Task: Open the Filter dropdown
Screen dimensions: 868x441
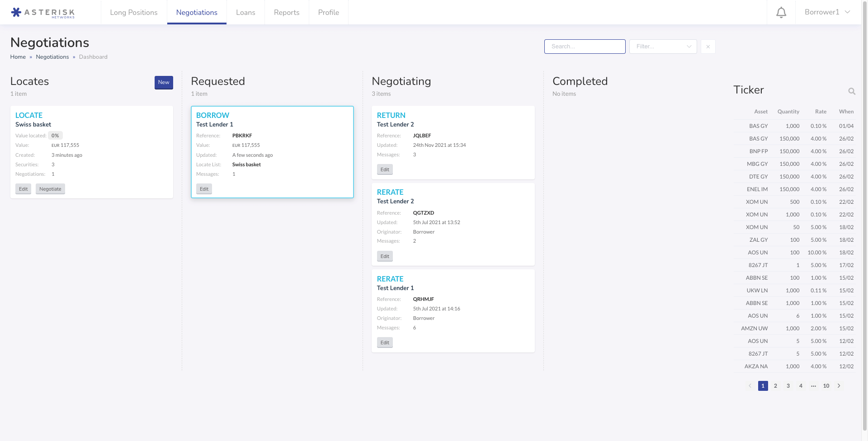Action: coord(663,47)
